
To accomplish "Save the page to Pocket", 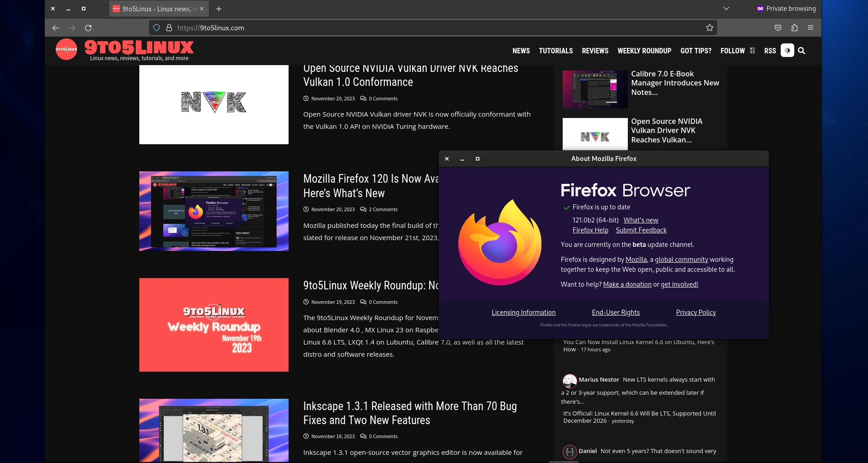I will click(x=778, y=28).
